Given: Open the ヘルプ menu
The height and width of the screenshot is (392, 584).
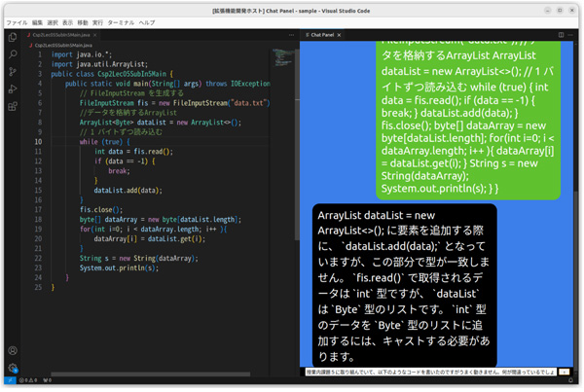Looking at the screenshot, I should [147, 21].
